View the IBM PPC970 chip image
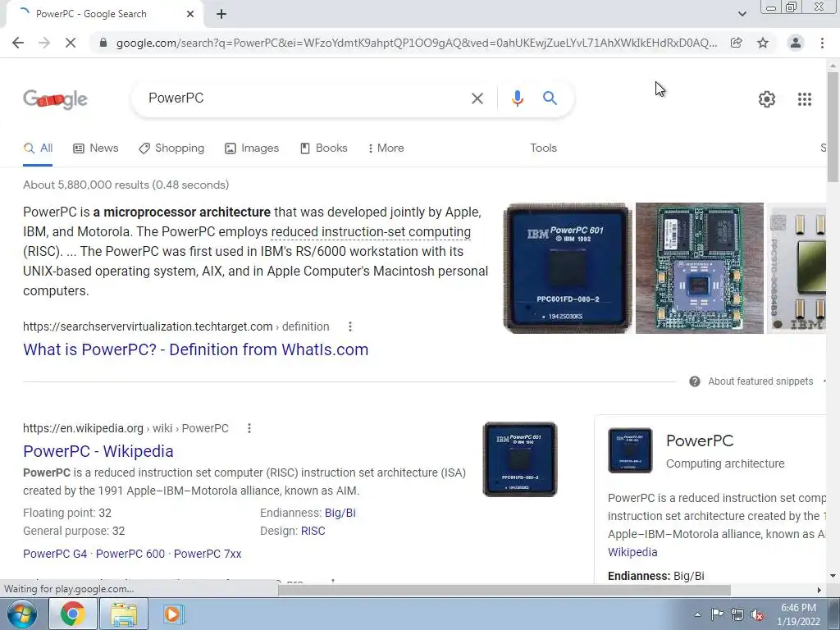Viewport: 840px width, 630px height. (797, 268)
